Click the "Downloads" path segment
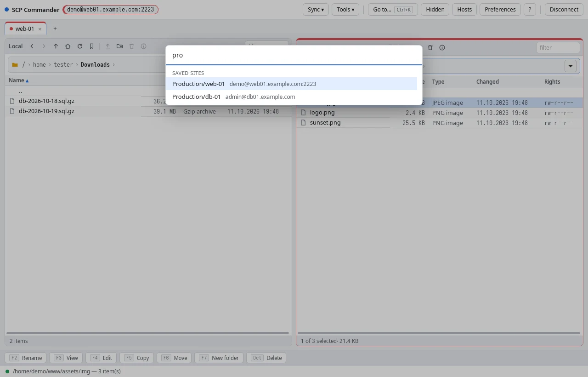 (95, 65)
